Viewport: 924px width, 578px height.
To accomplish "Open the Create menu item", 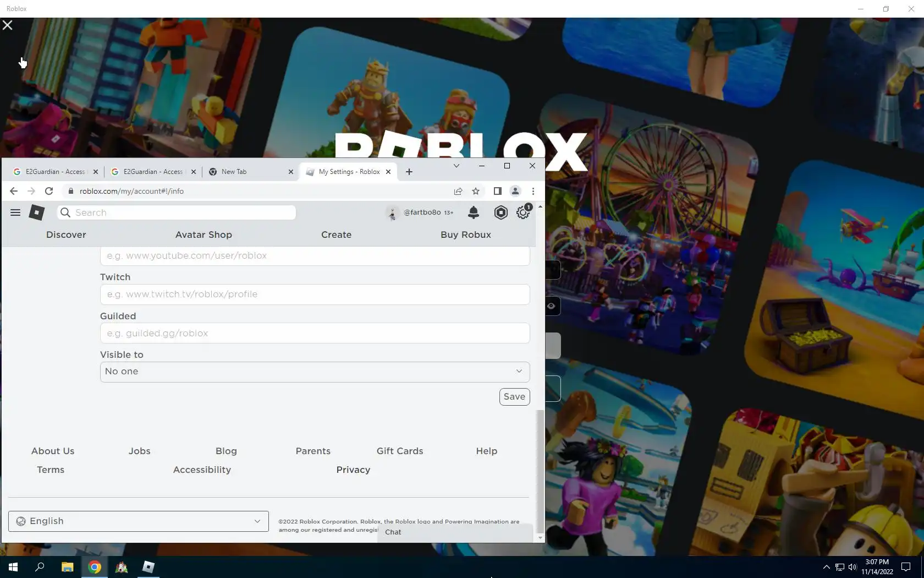I will coord(336,235).
